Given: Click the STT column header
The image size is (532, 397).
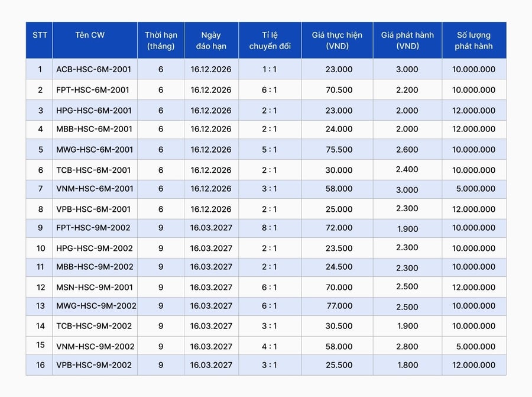Looking at the screenshot, I should point(40,35).
